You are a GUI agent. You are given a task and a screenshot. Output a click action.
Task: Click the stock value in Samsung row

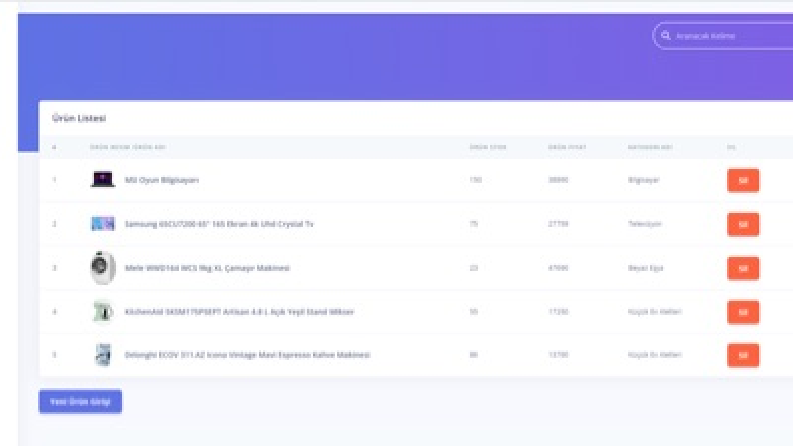tap(473, 224)
